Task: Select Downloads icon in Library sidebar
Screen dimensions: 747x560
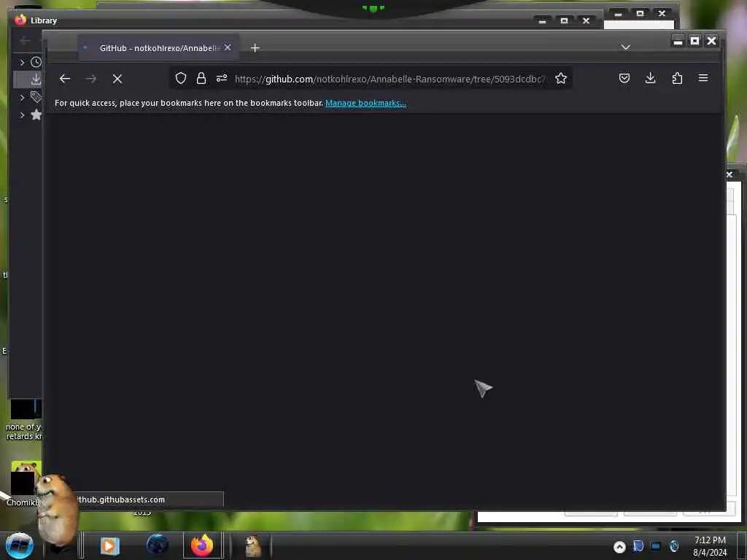Action: pos(36,79)
